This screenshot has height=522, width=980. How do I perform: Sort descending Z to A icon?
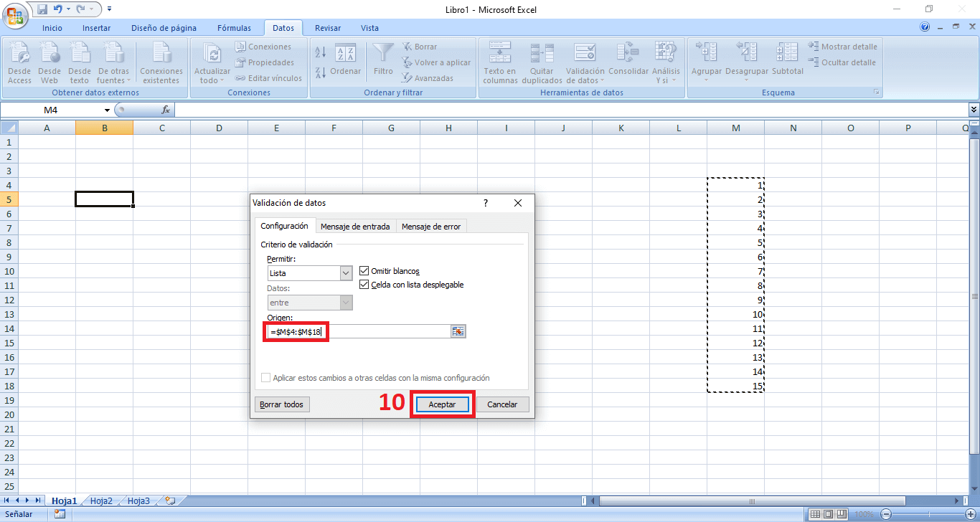coord(321,72)
